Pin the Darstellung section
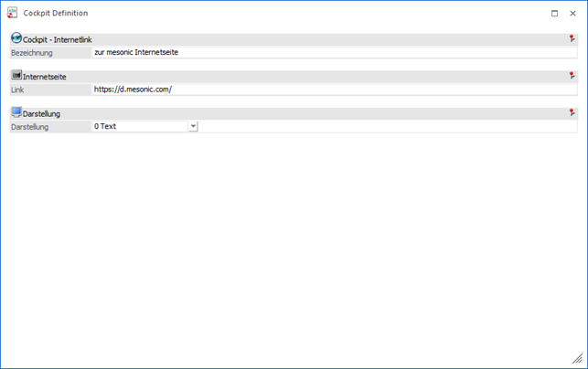588x369 pixels. (x=572, y=113)
